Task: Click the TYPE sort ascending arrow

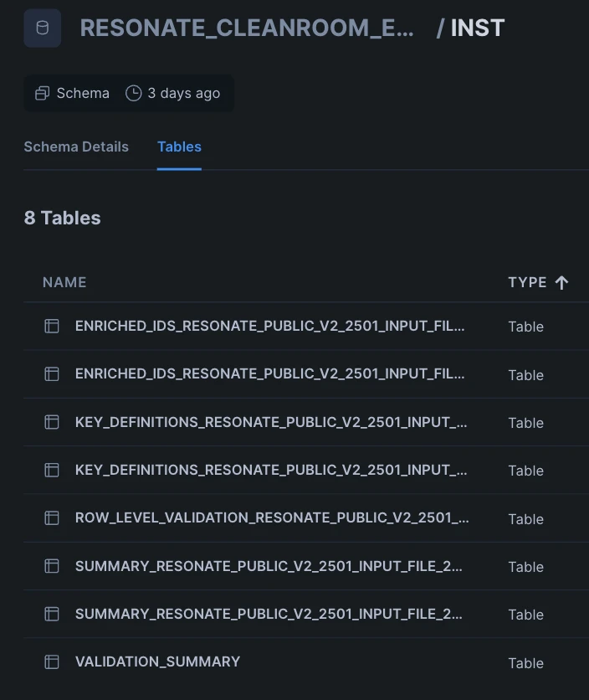Action: [x=561, y=282]
